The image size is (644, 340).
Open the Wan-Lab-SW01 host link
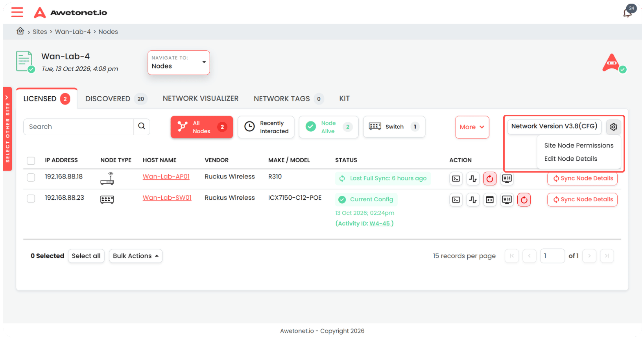click(167, 198)
